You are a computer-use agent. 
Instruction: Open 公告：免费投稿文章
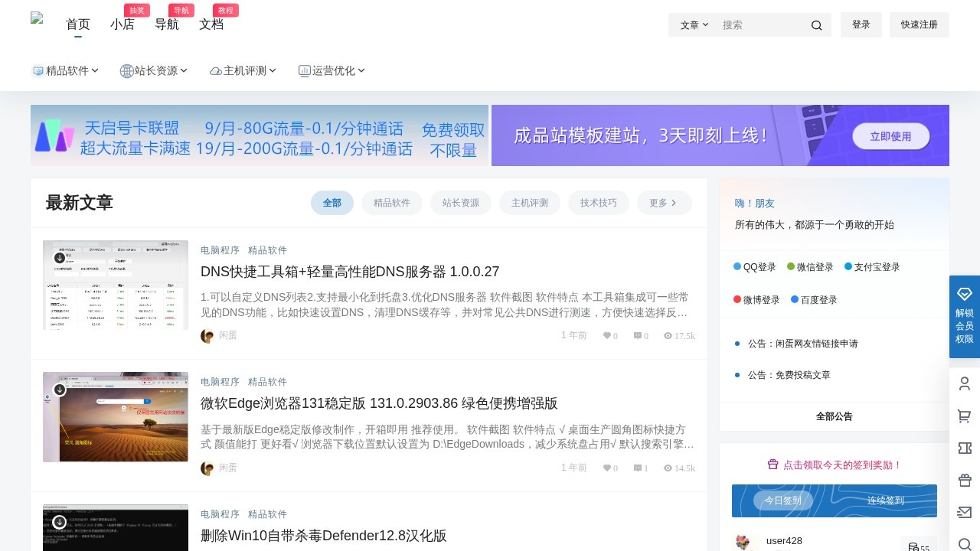point(789,375)
